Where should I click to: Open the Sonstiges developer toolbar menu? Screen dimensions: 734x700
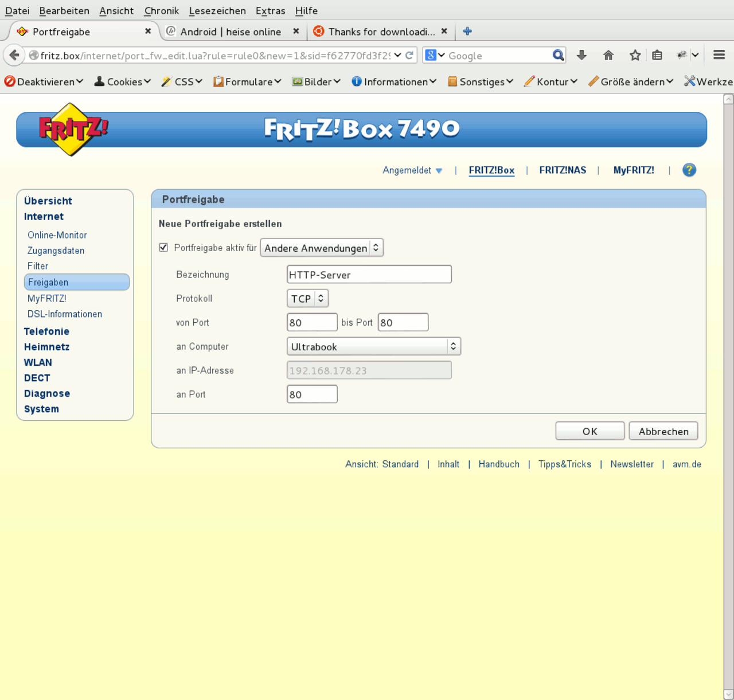(x=481, y=81)
